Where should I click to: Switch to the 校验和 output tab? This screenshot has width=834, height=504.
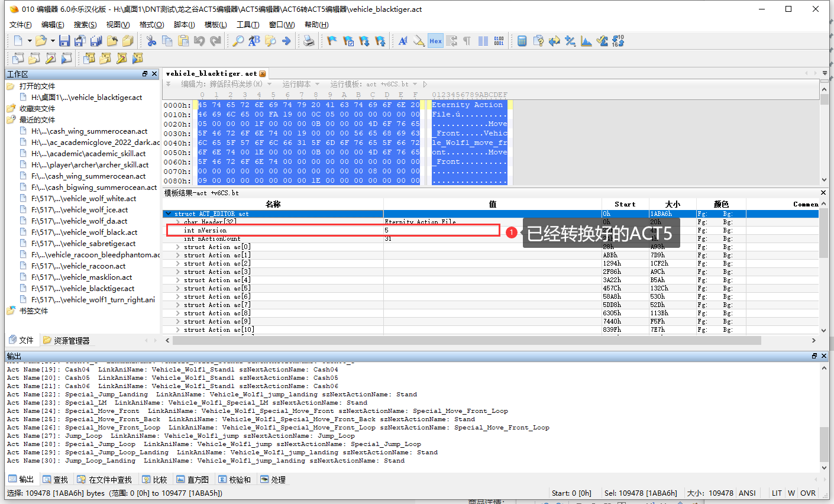(x=234, y=479)
